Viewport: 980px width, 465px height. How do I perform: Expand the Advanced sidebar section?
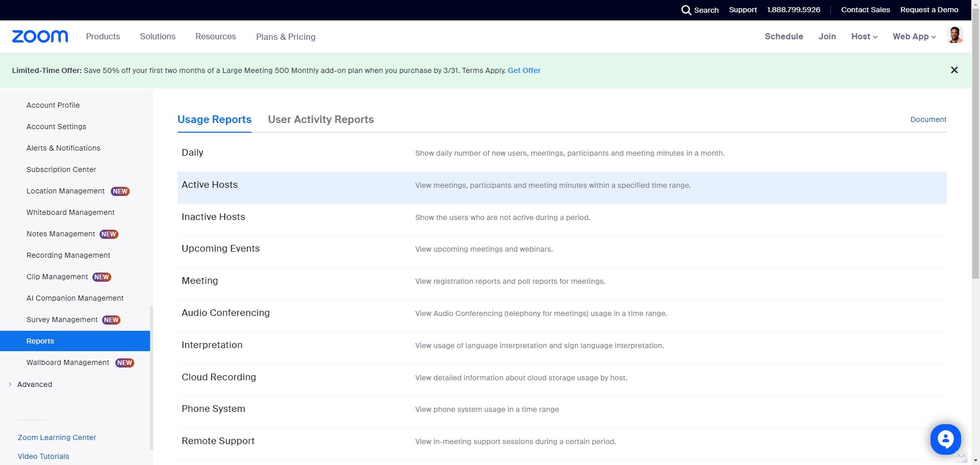pos(34,384)
